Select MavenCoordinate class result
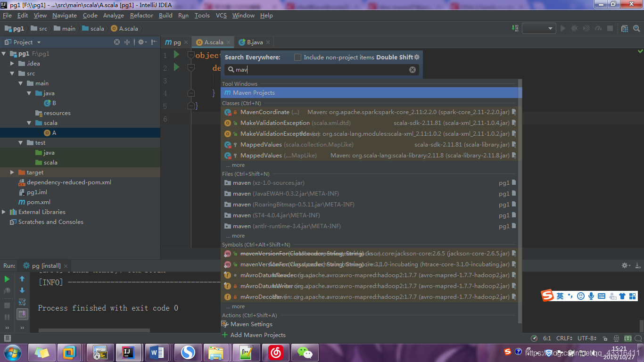This screenshot has height=362, width=644. (370, 112)
